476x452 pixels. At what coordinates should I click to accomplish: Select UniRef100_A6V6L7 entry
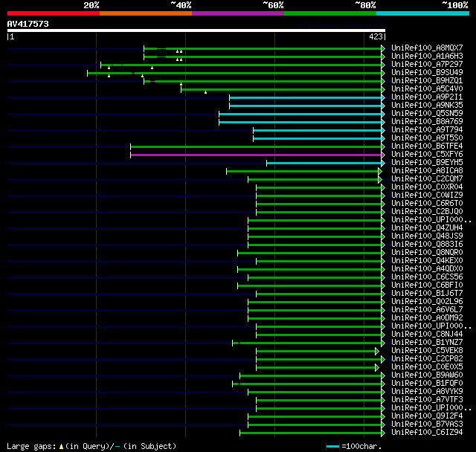pyautogui.click(x=427, y=310)
